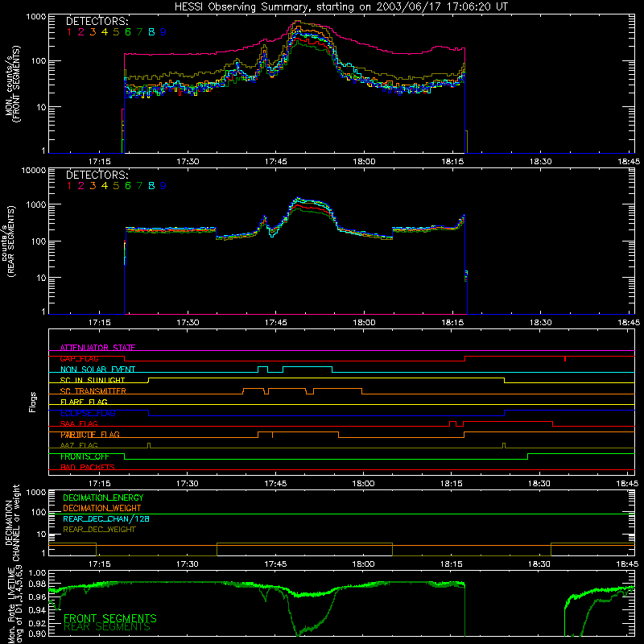Select detector 1 legend in front segments plot
The height and width of the screenshot is (644, 644).
tap(69, 32)
